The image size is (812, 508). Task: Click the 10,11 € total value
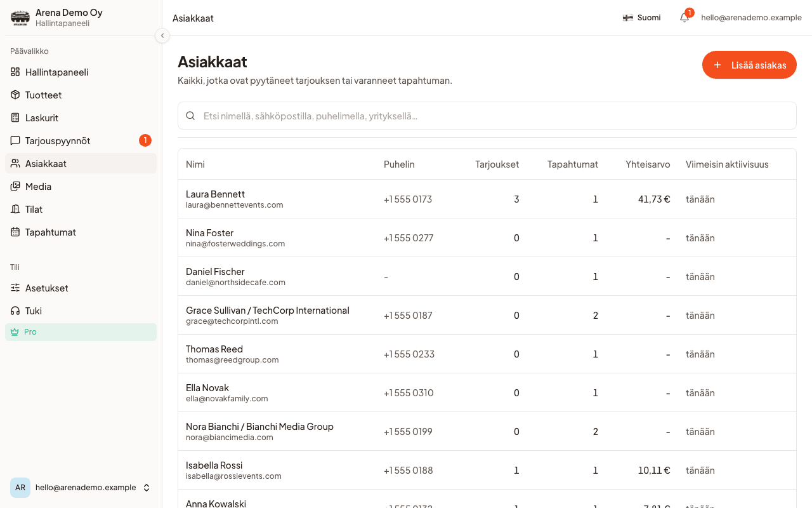click(654, 471)
